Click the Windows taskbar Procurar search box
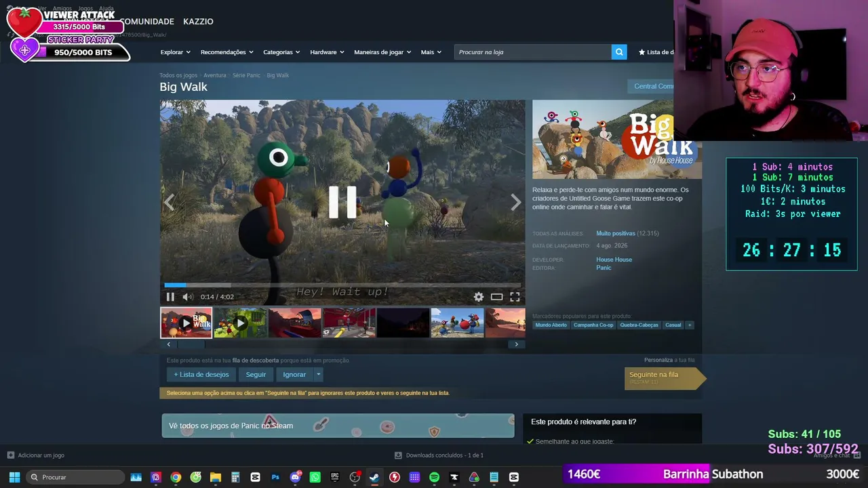This screenshot has width=868, height=488. 75,477
